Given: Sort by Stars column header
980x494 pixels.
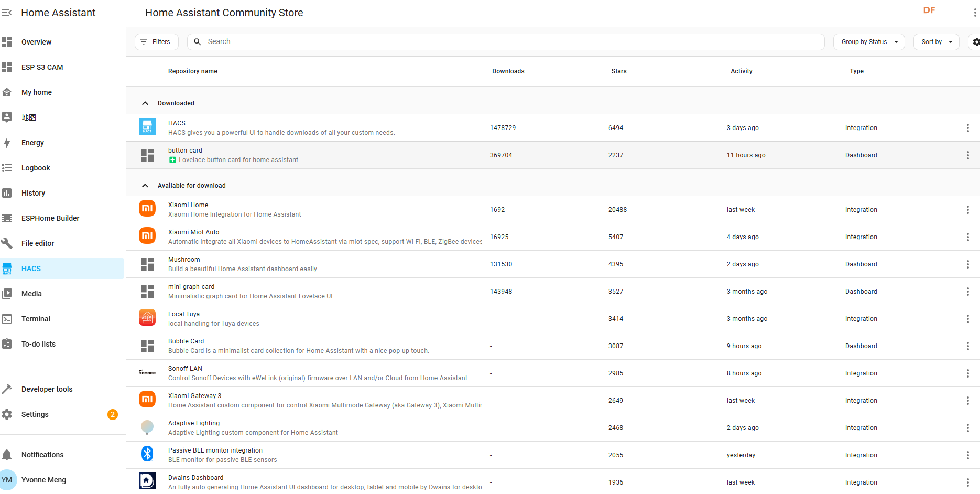Looking at the screenshot, I should point(618,71).
